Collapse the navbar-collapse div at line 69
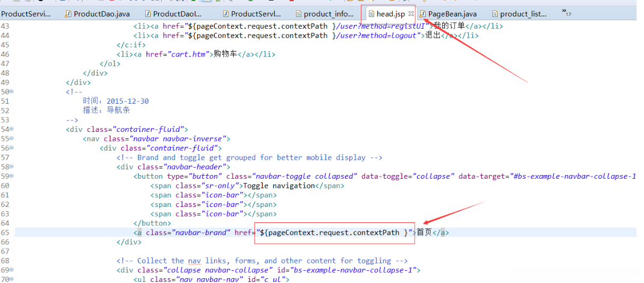Viewport: 644px width, 283px height. click(x=12, y=270)
